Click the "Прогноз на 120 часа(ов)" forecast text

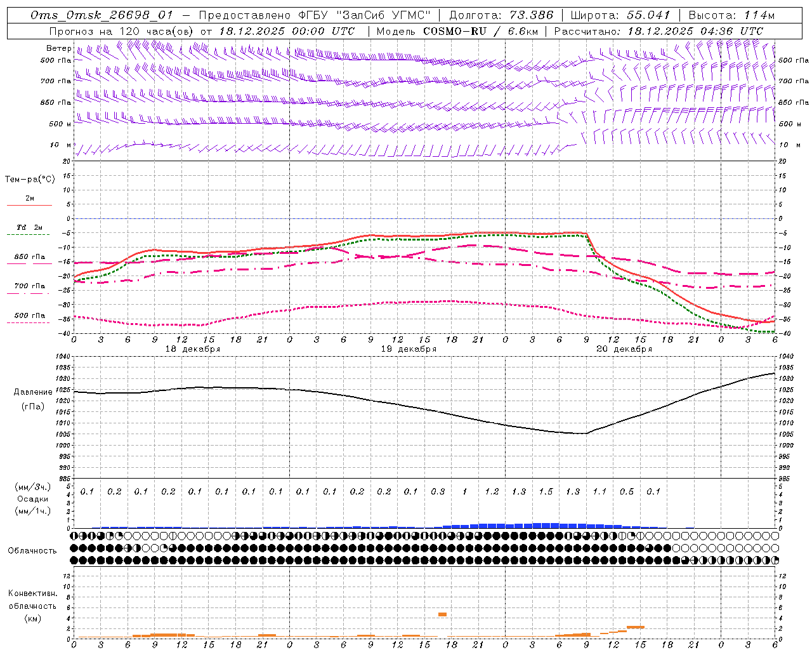point(122,31)
